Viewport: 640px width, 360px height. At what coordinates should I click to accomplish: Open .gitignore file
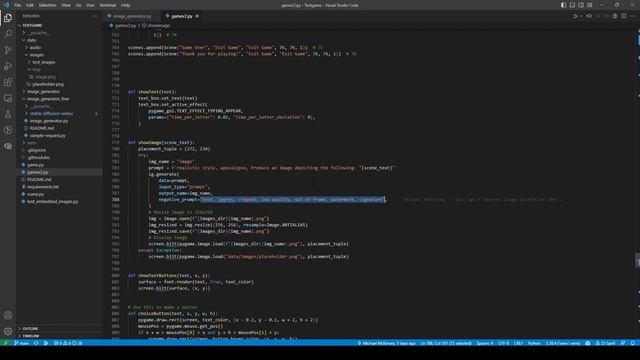click(36, 150)
